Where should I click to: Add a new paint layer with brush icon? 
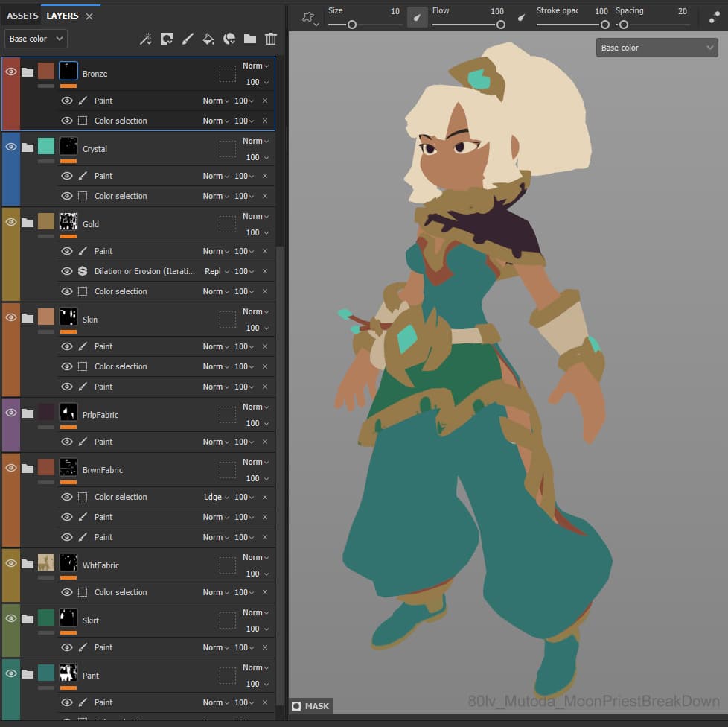188,39
